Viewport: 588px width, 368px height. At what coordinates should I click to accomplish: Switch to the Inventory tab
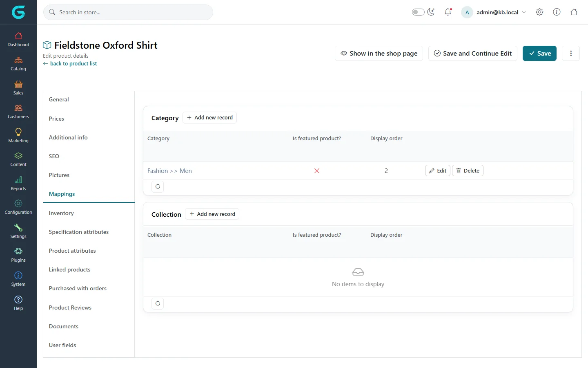pyautogui.click(x=89, y=213)
